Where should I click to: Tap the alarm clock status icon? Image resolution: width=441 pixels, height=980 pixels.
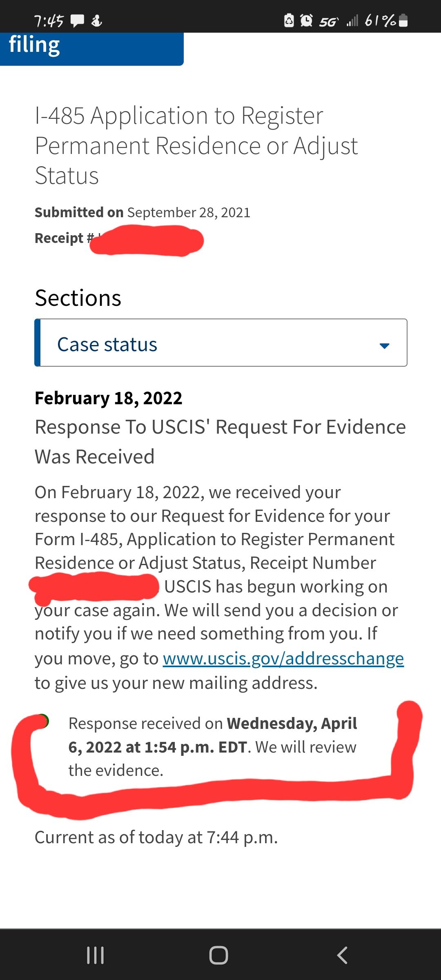tap(306, 20)
